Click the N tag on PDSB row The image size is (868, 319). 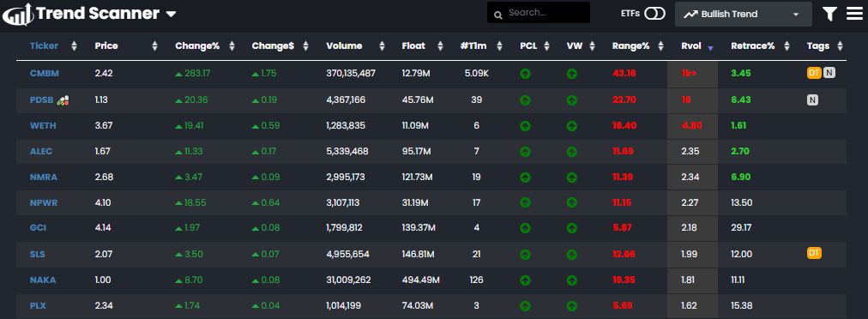point(812,99)
